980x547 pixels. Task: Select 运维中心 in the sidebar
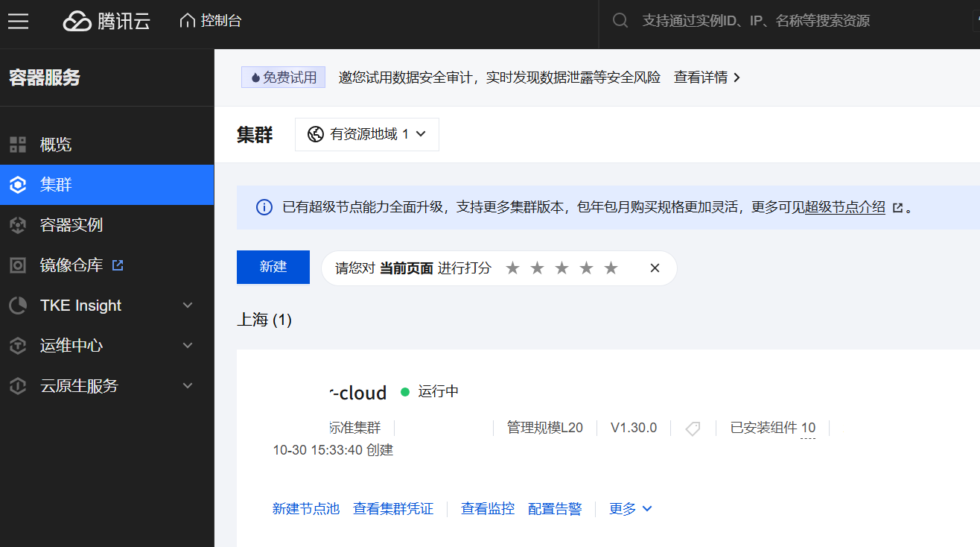pos(106,346)
